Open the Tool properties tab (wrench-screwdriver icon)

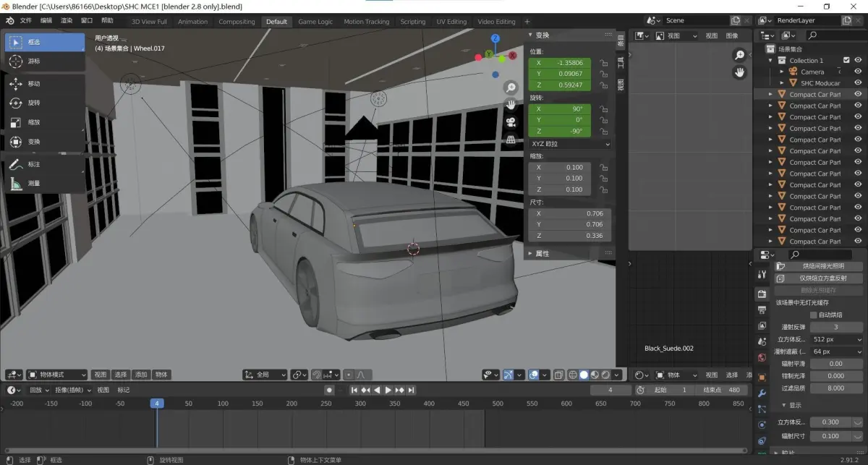tap(762, 275)
